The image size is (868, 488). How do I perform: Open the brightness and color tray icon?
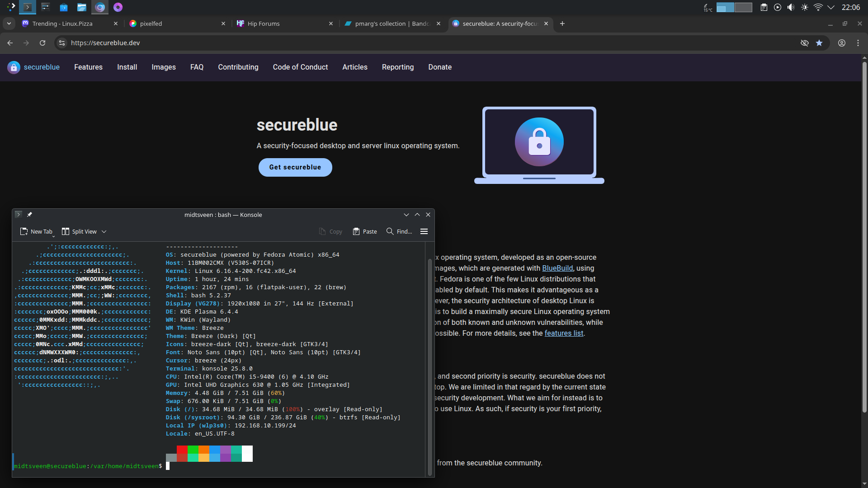tap(805, 7)
